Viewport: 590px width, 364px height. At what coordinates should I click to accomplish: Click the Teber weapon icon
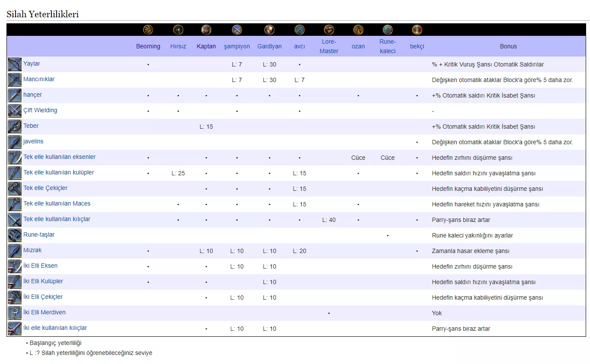(x=15, y=127)
